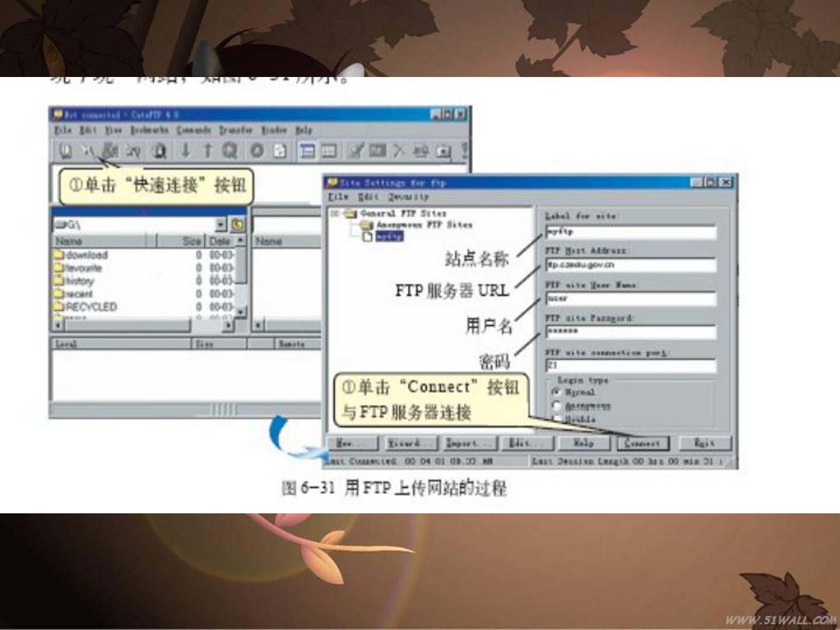Click the Quick Connect toolbar icon
The image size is (840, 630).
coord(87,151)
